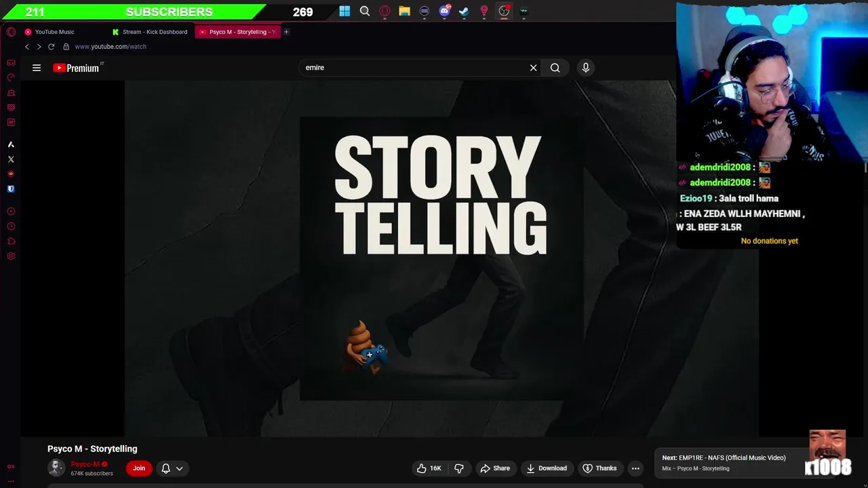Clear the YouTube search text

point(533,68)
